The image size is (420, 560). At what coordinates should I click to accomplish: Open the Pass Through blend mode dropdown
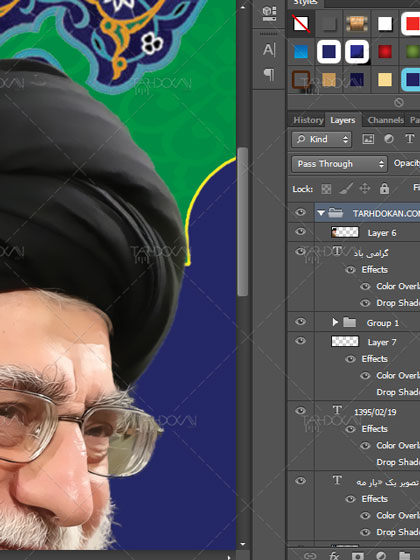coord(339,164)
